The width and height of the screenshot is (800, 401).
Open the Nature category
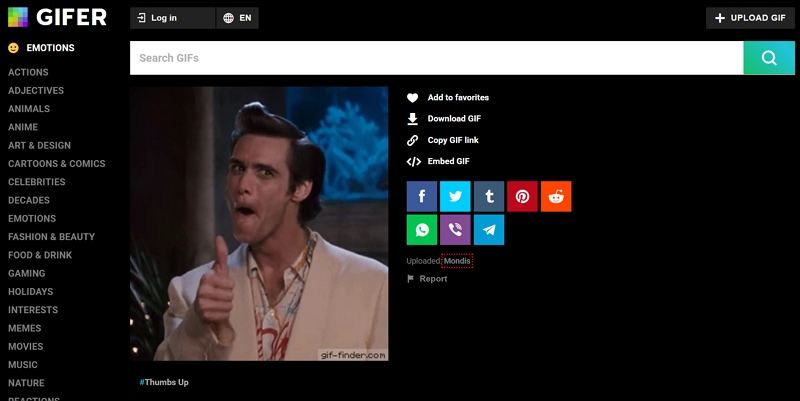coord(26,383)
